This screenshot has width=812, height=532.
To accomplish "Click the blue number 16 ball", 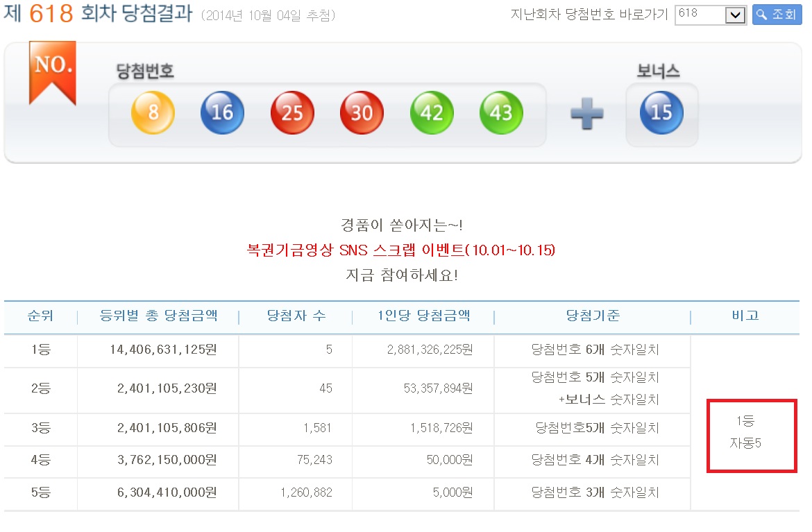I will (222, 112).
